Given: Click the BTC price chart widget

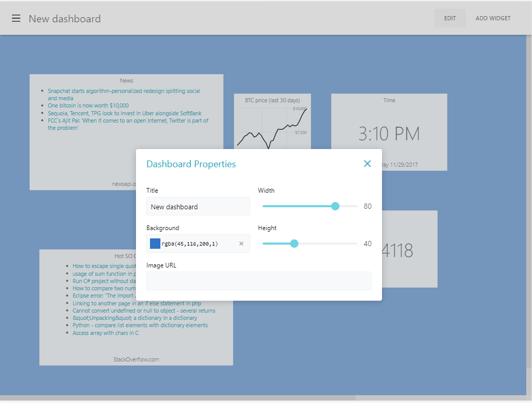Looking at the screenshot, I should click(x=272, y=121).
